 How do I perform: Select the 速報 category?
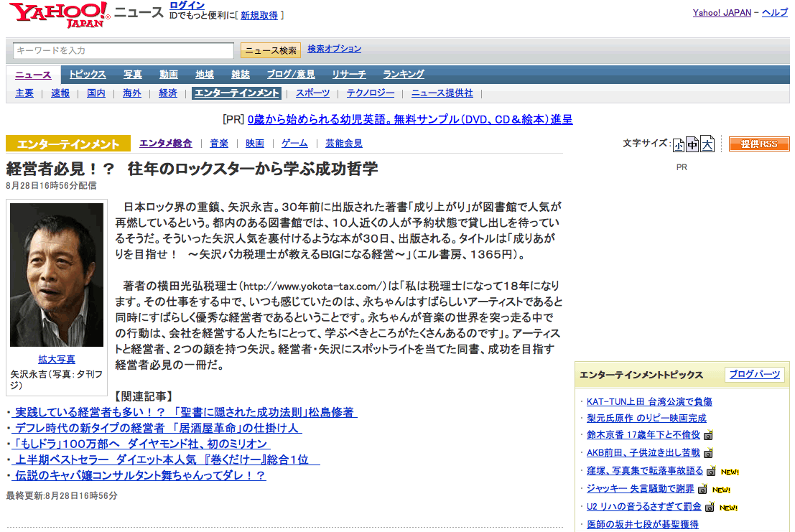[60, 93]
